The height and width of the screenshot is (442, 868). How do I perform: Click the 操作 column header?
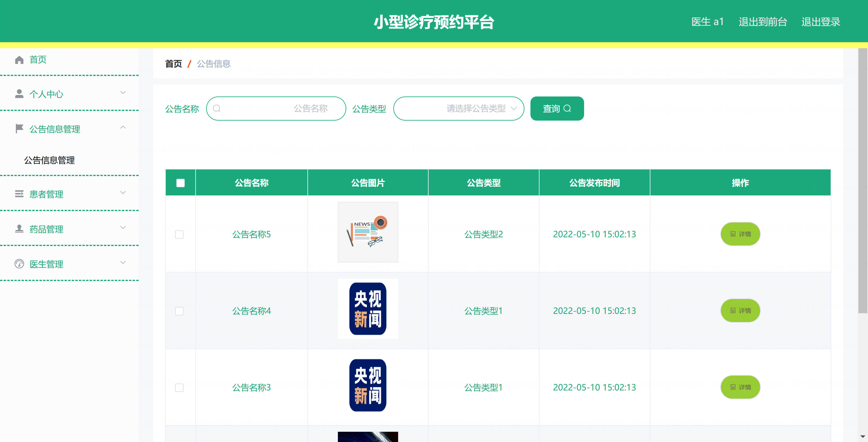[740, 183]
